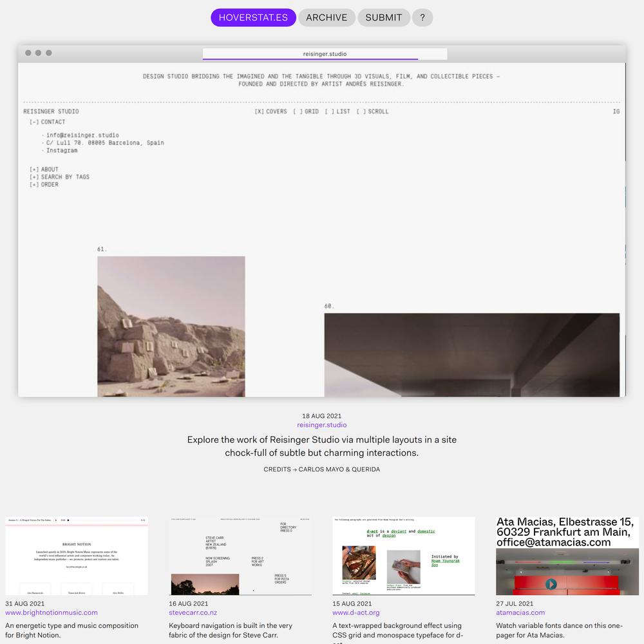Collapse the CONTACT section
The width and height of the screenshot is (644, 644).
pyautogui.click(x=47, y=122)
